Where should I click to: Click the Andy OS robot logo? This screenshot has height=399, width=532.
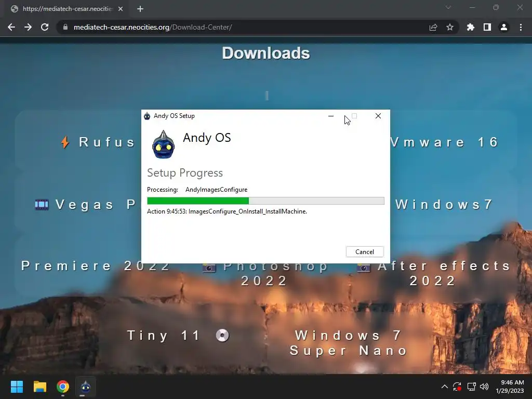pos(164,144)
